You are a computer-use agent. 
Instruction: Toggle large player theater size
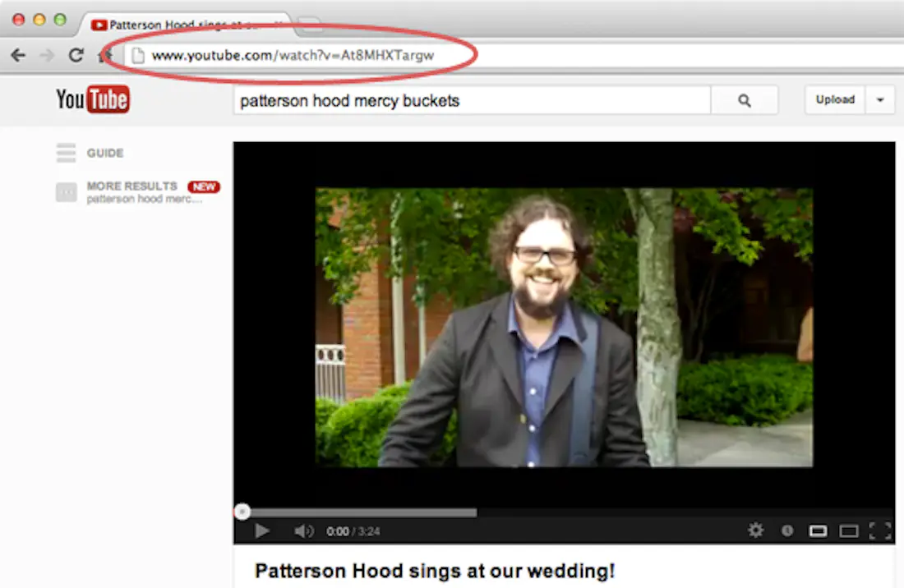(848, 531)
